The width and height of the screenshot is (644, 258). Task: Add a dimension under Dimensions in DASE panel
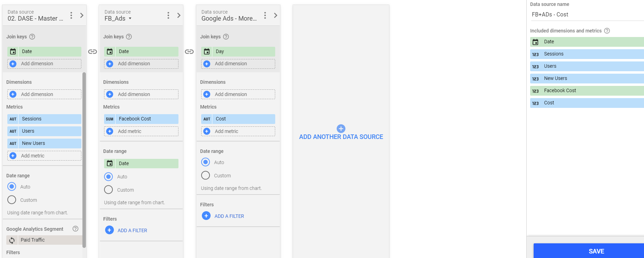pos(44,94)
